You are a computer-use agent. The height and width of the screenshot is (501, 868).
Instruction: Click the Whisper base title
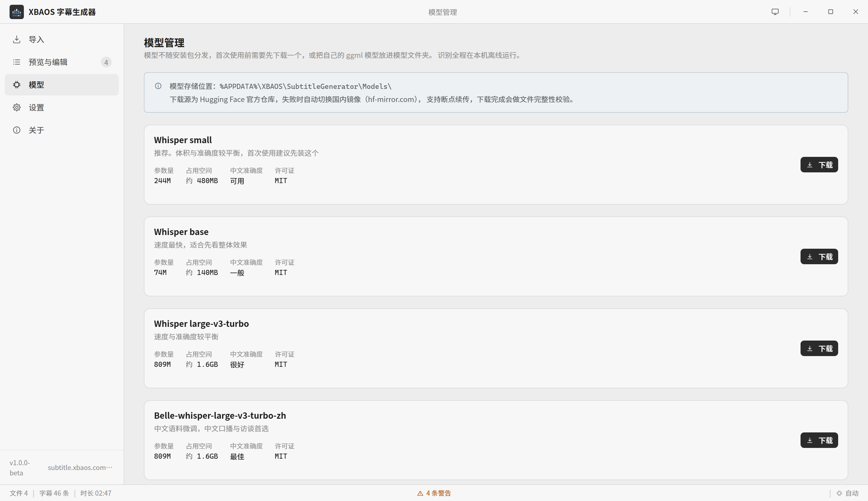[181, 232]
